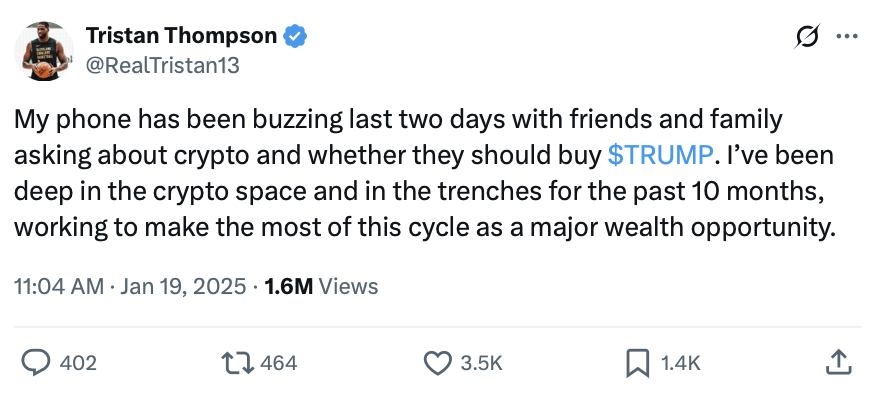The image size is (885, 393).
Task: Click the 402 replies count
Action: (x=78, y=363)
